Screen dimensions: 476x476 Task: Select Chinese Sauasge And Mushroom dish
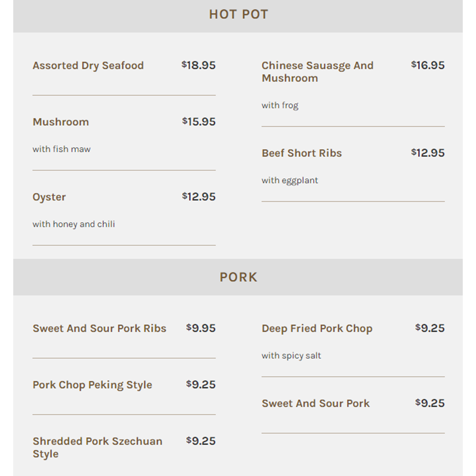[x=317, y=72]
